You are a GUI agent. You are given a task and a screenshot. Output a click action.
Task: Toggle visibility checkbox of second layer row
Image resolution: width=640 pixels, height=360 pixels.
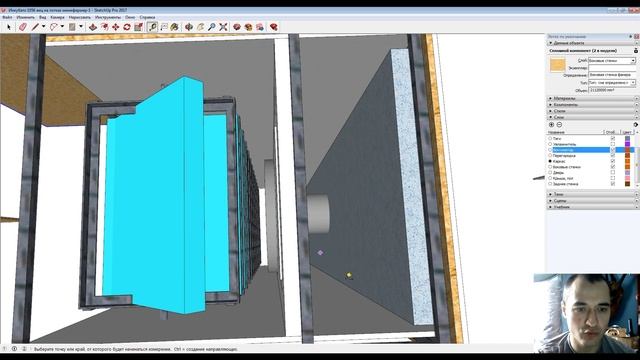click(x=613, y=144)
